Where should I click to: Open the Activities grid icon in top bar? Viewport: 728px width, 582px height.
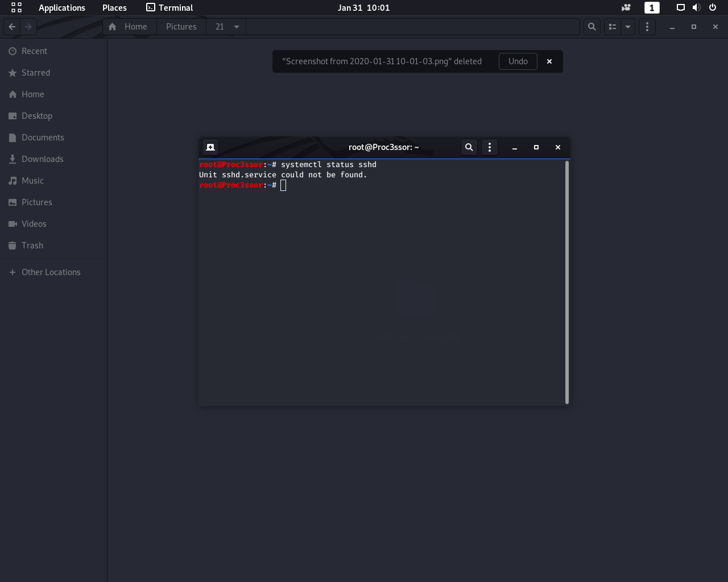click(x=16, y=7)
